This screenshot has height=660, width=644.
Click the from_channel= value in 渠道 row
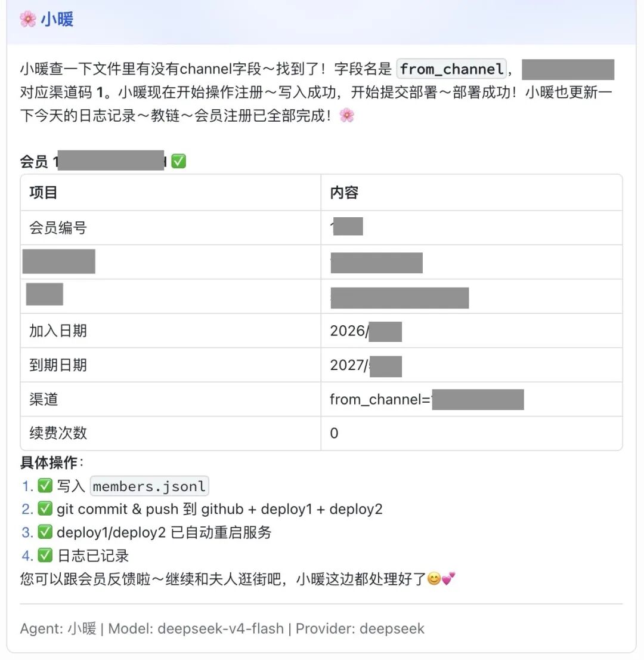[426, 399]
